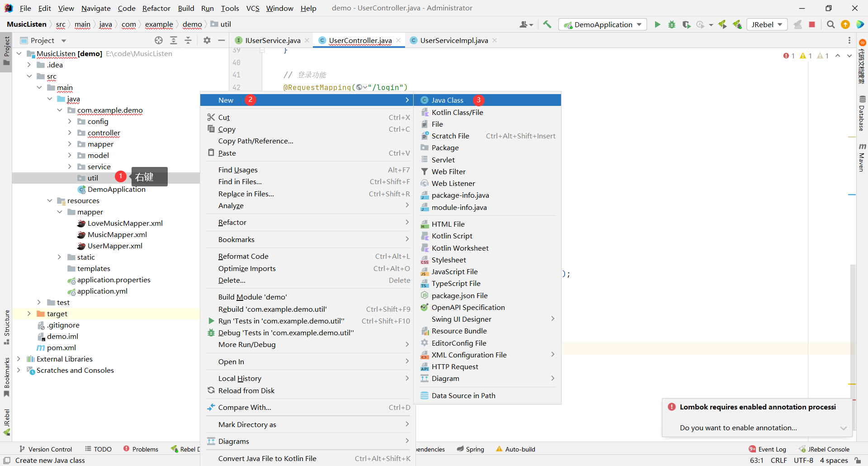Image resolution: width=868 pixels, height=466 pixels.
Task: Switch to IUserService.java tab
Action: (273, 40)
